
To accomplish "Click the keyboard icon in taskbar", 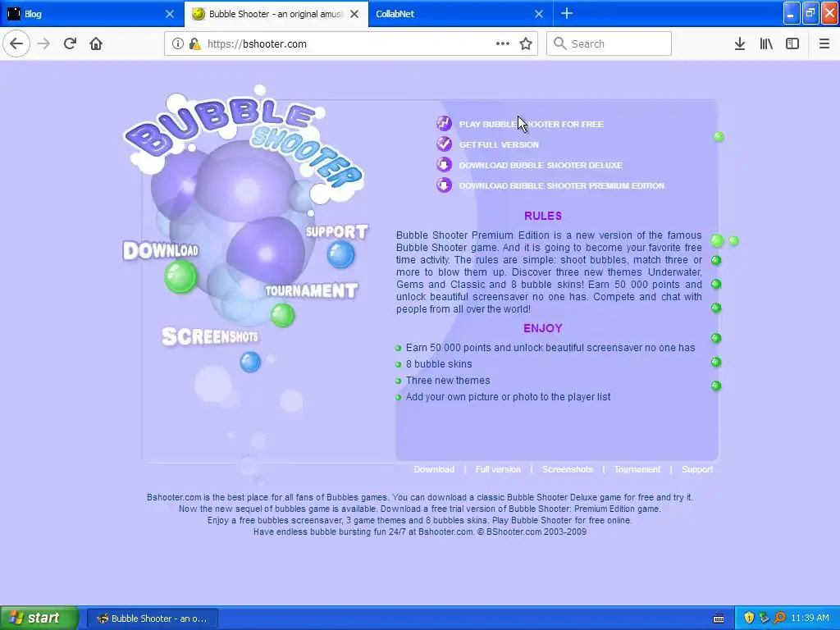I will tap(719, 619).
